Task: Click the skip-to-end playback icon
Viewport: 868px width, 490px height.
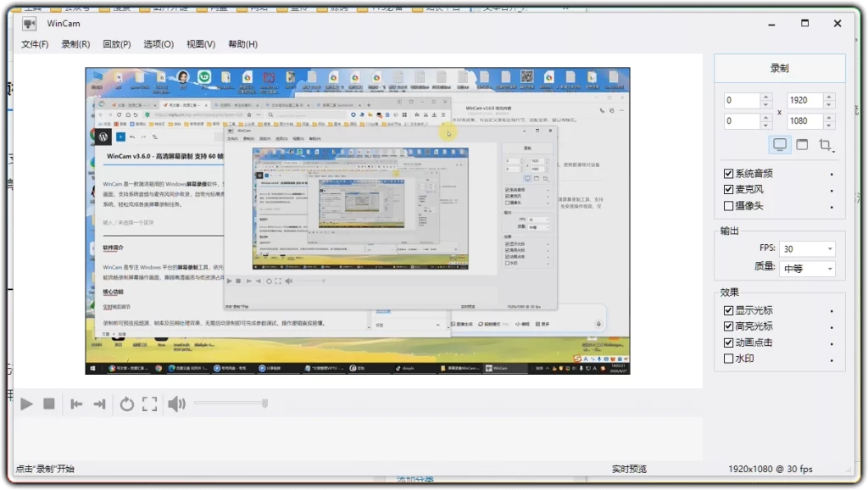Action: pyautogui.click(x=98, y=404)
